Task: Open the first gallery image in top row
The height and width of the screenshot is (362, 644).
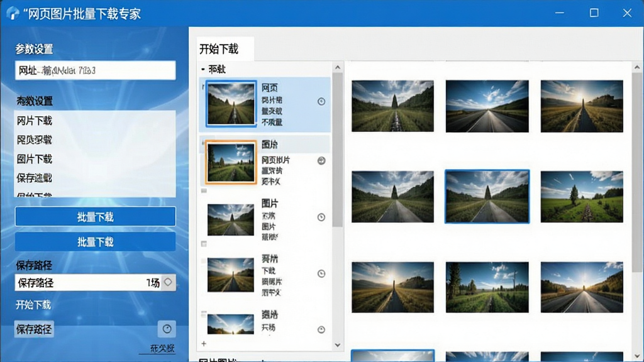Action: tap(392, 106)
